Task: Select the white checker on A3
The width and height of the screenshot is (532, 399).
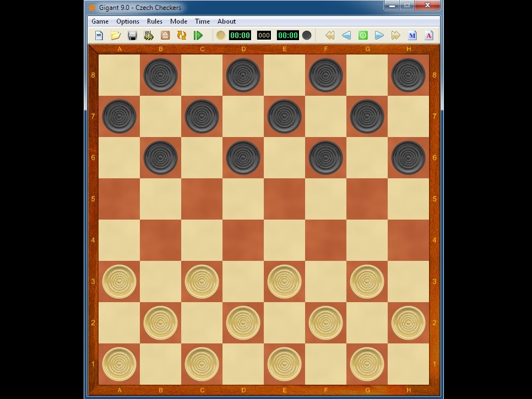Action: (119, 281)
